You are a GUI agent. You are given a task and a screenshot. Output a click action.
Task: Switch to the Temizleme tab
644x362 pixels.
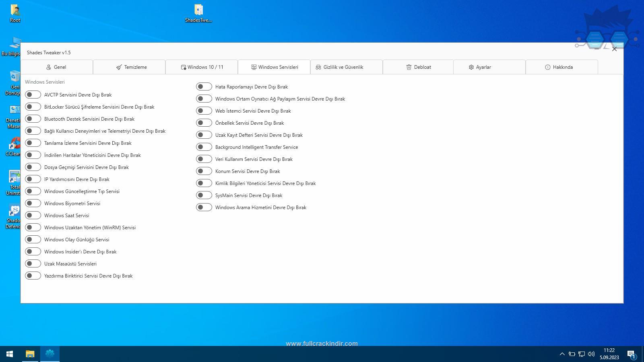tap(129, 67)
